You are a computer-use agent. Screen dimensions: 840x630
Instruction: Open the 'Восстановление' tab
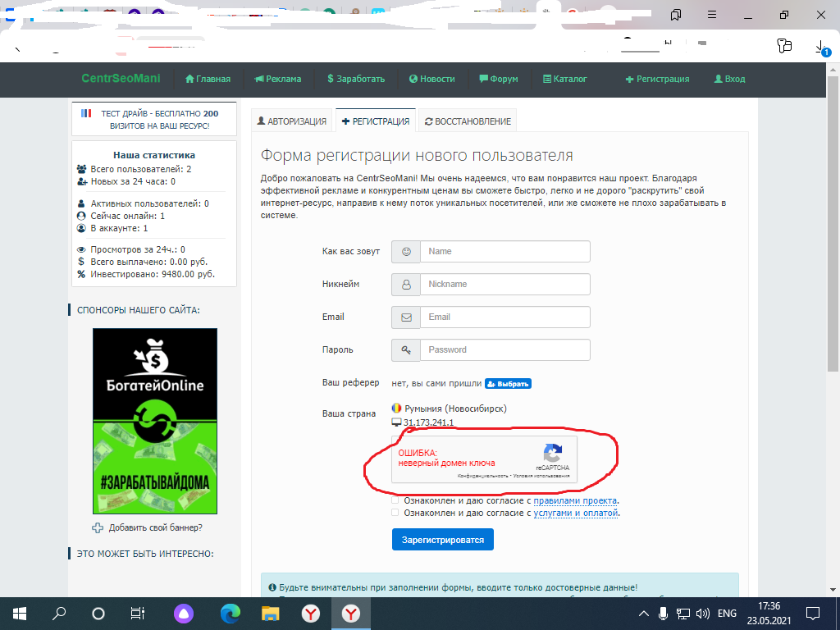point(468,121)
